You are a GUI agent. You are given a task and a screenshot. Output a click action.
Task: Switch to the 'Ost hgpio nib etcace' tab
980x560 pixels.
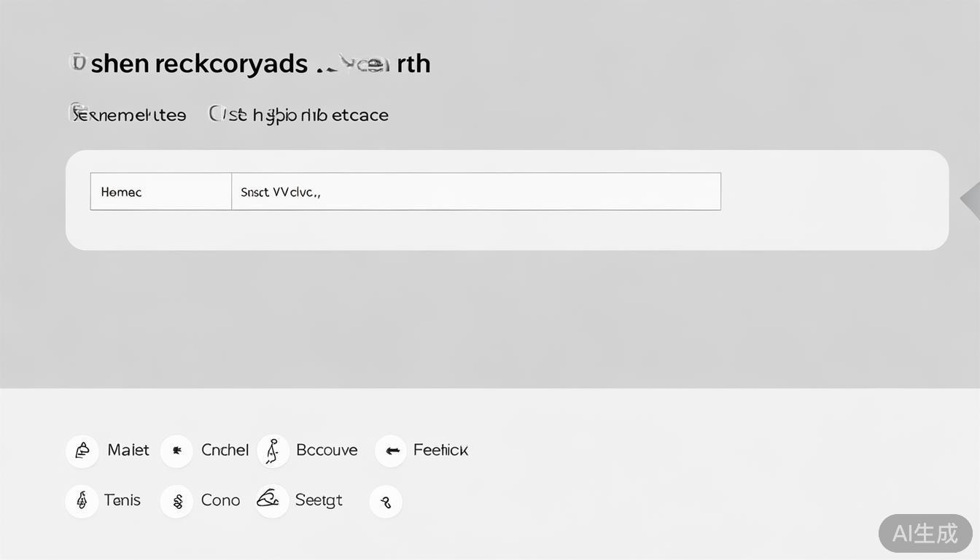pyautogui.click(x=299, y=114)
